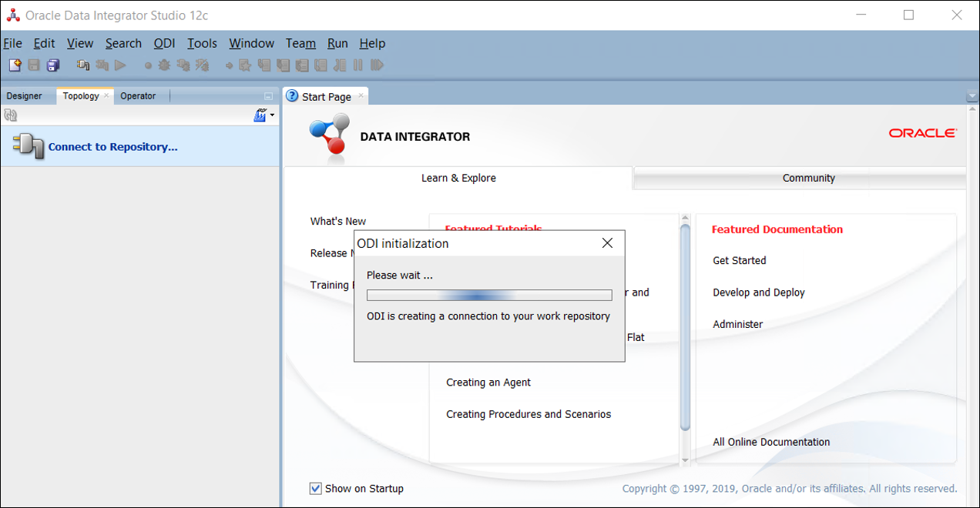Open the Topology navigator dropdown arrow

tap(272, 115)
